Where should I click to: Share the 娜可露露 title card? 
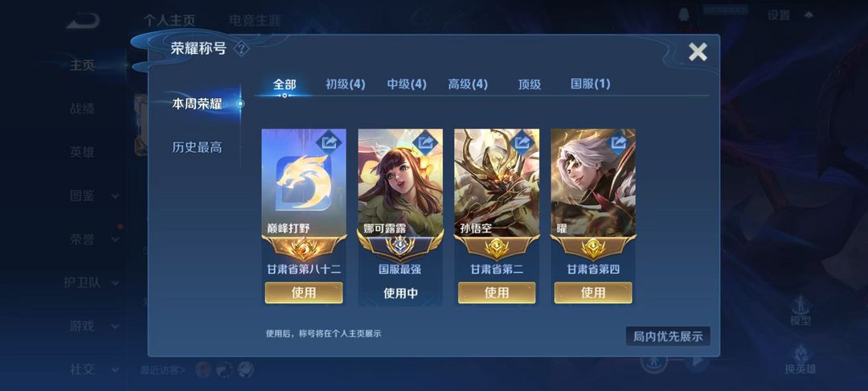point(426,143)
